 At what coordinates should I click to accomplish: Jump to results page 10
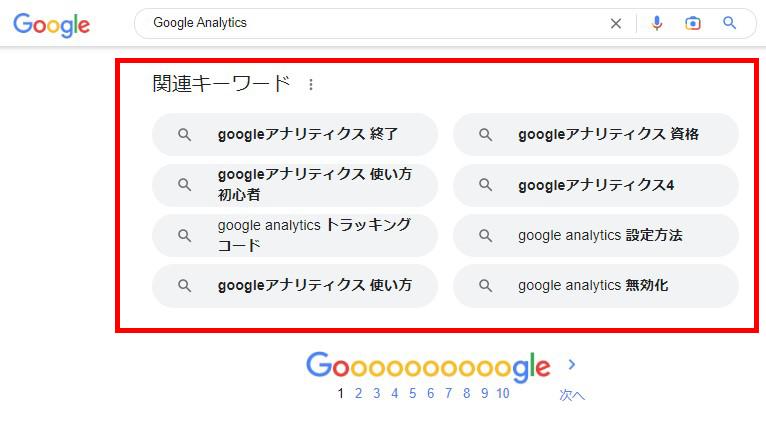point(502,394)
